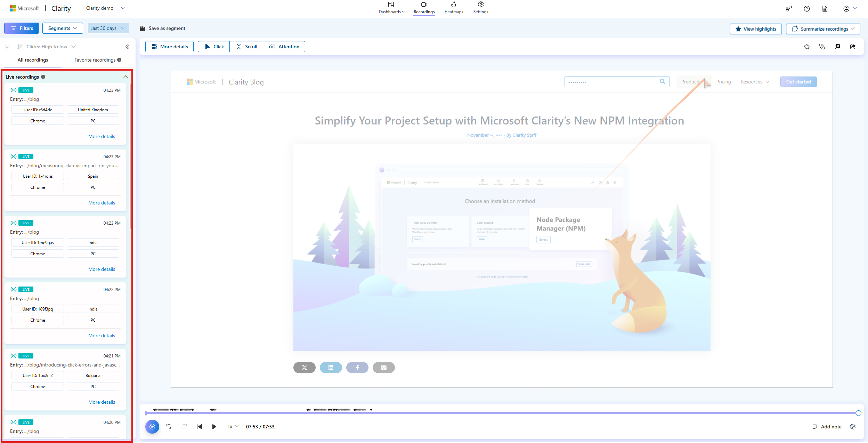Collapse the Live recordings section
This screenshot has width=868, height=443.
[126, 77]
